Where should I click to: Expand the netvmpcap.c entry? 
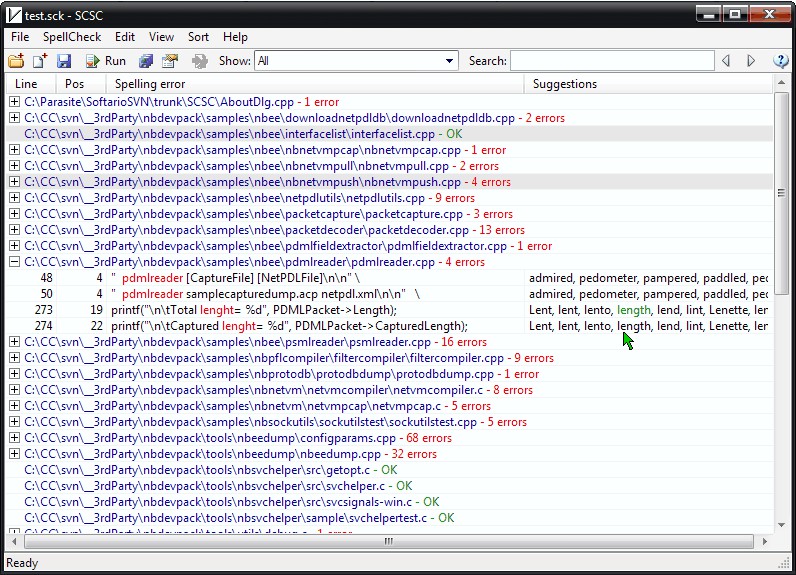click(15, 405)
